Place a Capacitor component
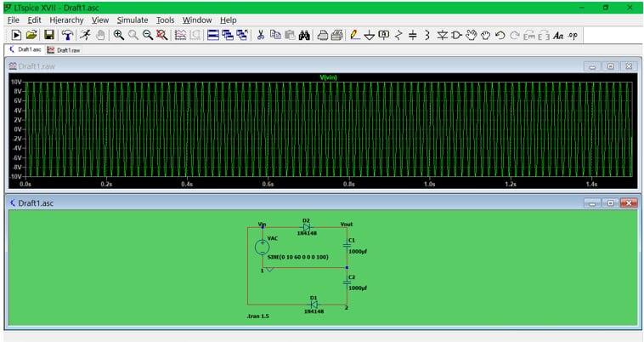Screen dimensions: 644x342 tap(413, 36)
